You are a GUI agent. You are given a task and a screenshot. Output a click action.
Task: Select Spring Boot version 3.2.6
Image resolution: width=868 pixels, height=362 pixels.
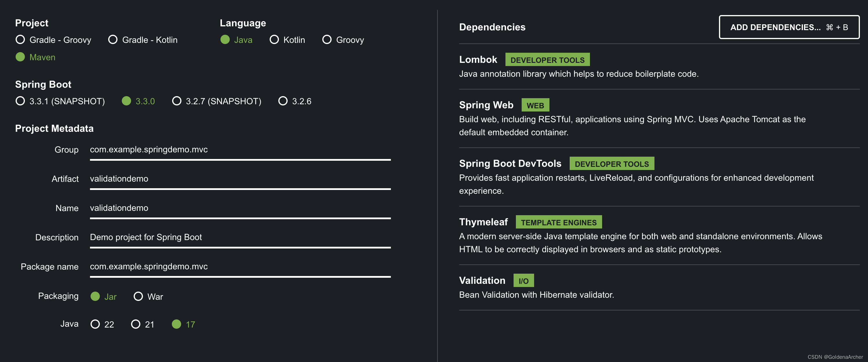pos(295,101)
